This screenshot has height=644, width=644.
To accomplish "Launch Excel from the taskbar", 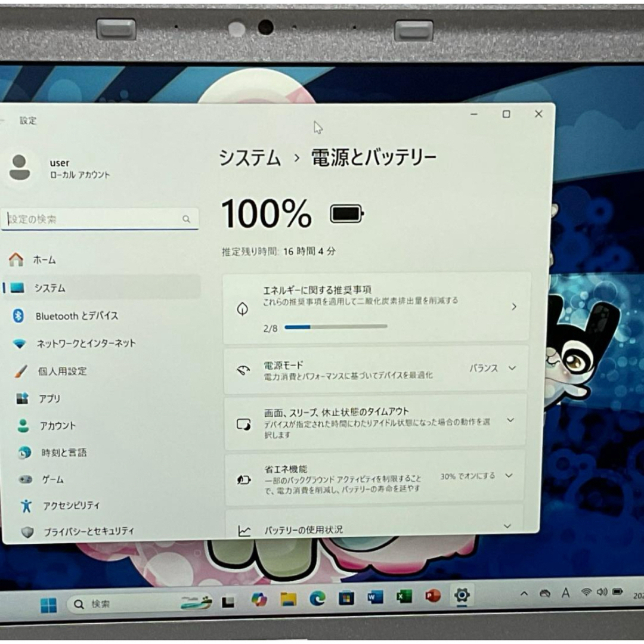I will tap(404, 596).
